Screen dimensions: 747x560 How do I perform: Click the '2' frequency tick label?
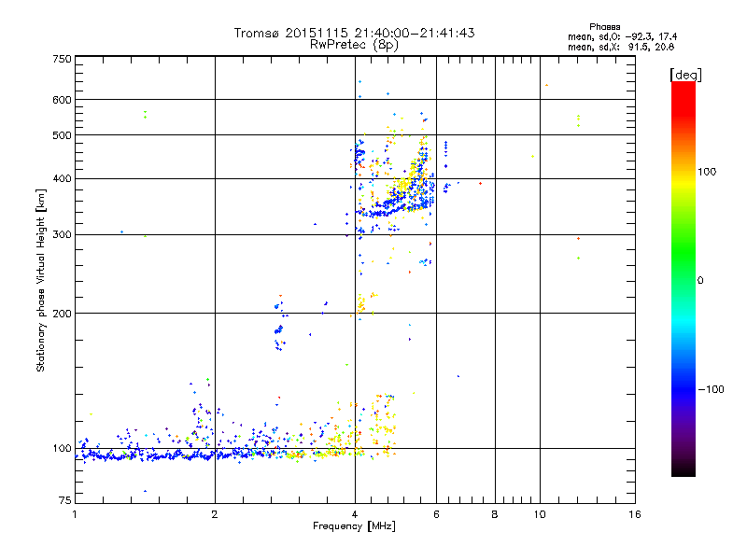pos(215,514)
